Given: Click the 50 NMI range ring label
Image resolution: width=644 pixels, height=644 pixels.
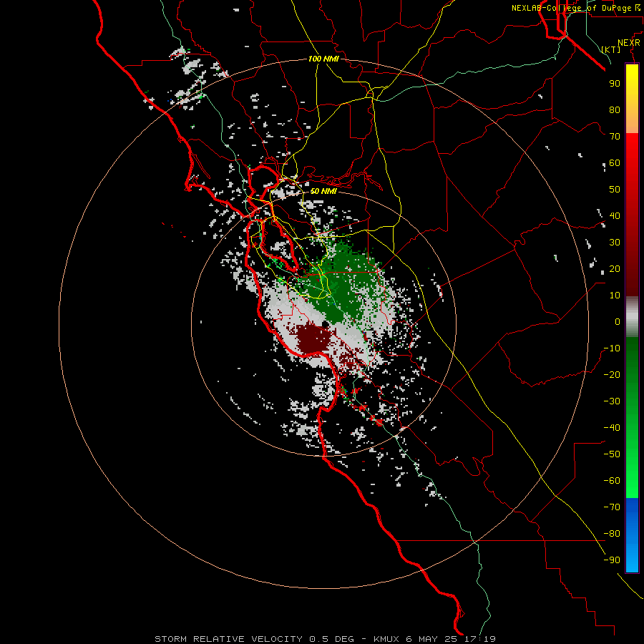Looking at the screenshot, I should (x=323, y=191).
